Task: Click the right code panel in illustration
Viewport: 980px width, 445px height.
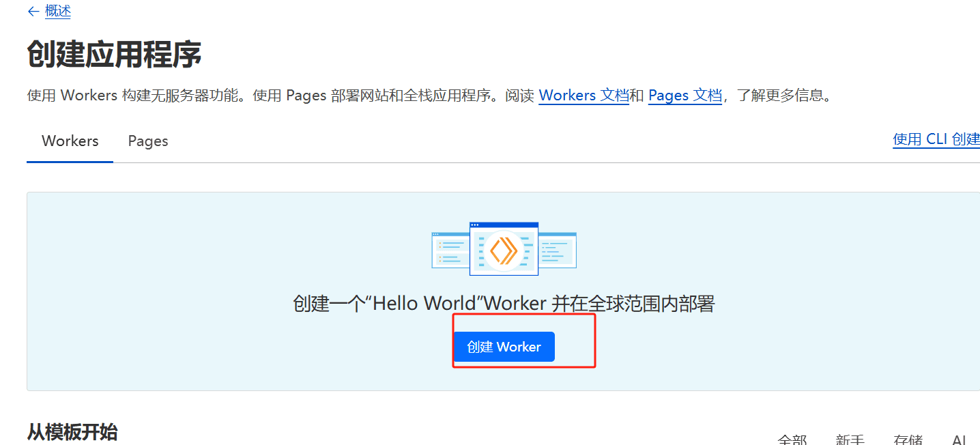Action: point(558,250)
